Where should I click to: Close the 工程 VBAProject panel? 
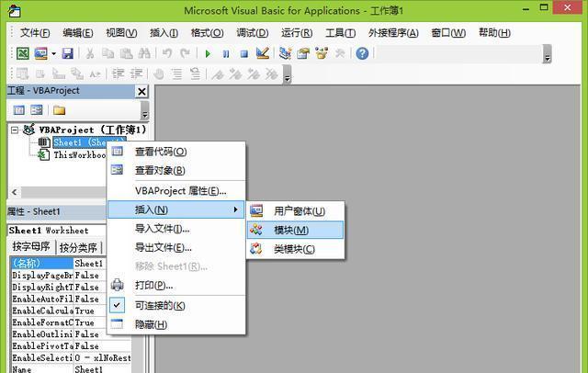[x=141, y=91]
